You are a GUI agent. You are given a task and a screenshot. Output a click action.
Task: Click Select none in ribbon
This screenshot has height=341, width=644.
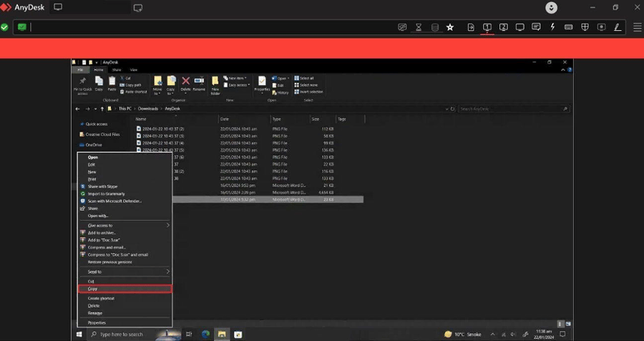tap(306, 85)
